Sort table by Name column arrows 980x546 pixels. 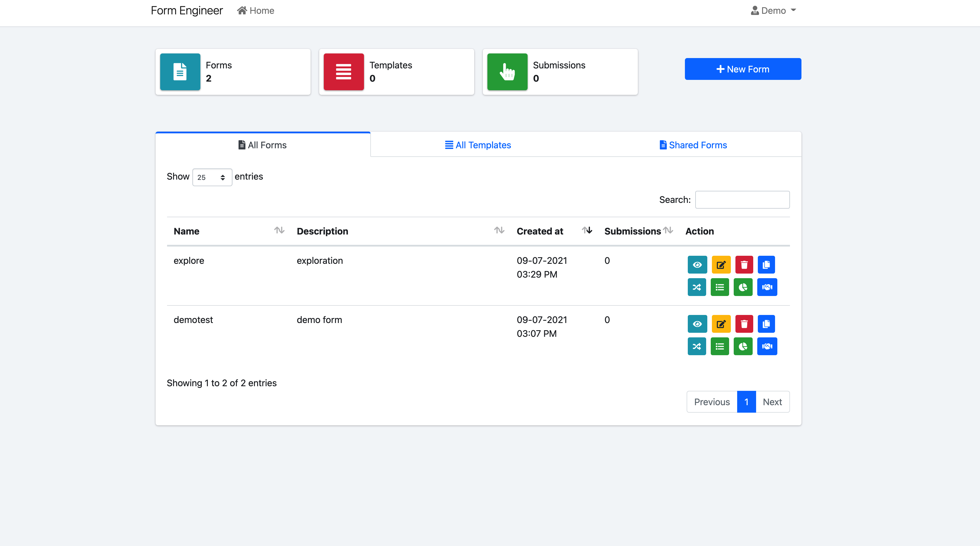point(279,230)
